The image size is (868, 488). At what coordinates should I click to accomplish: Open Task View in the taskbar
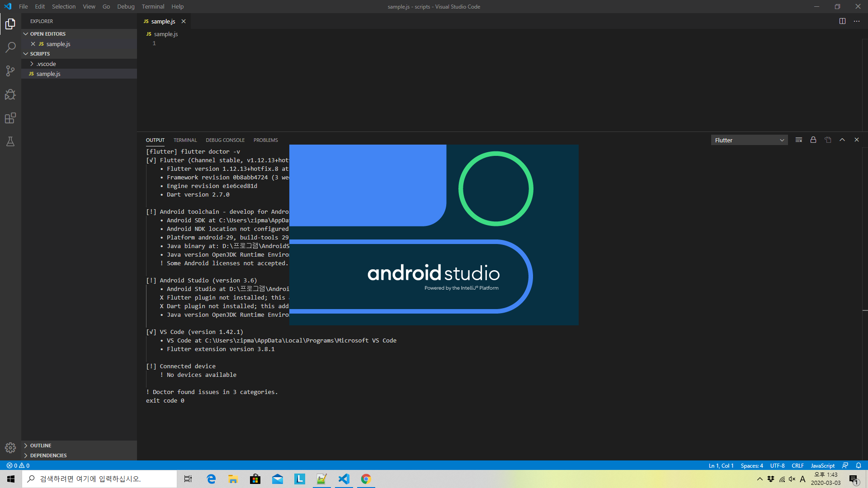pos(188,479)
